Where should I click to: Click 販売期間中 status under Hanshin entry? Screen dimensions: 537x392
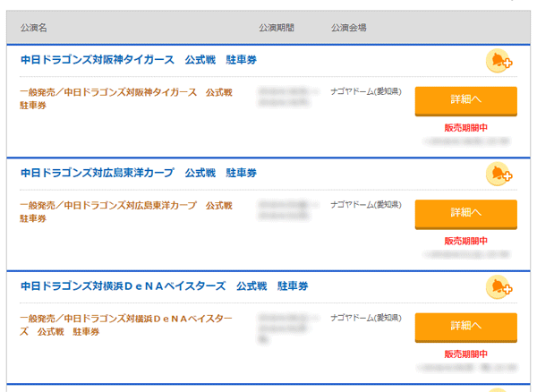465,128
